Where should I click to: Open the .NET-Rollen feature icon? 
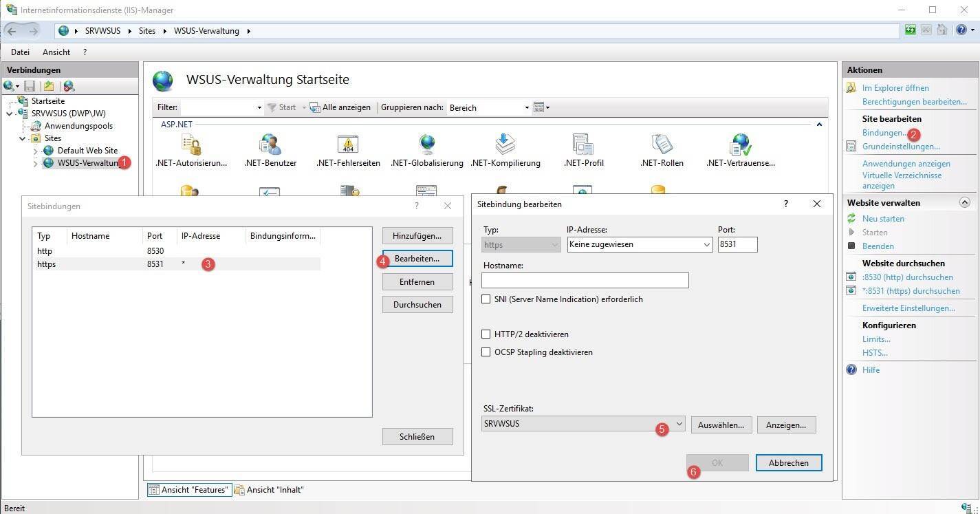click(x=661, y=144)
